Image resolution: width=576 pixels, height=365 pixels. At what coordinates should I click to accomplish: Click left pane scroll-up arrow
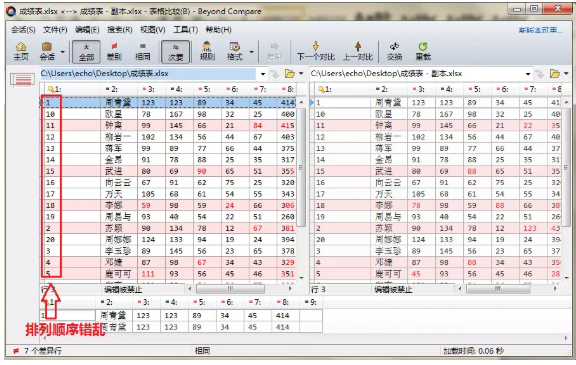point(302,102)
